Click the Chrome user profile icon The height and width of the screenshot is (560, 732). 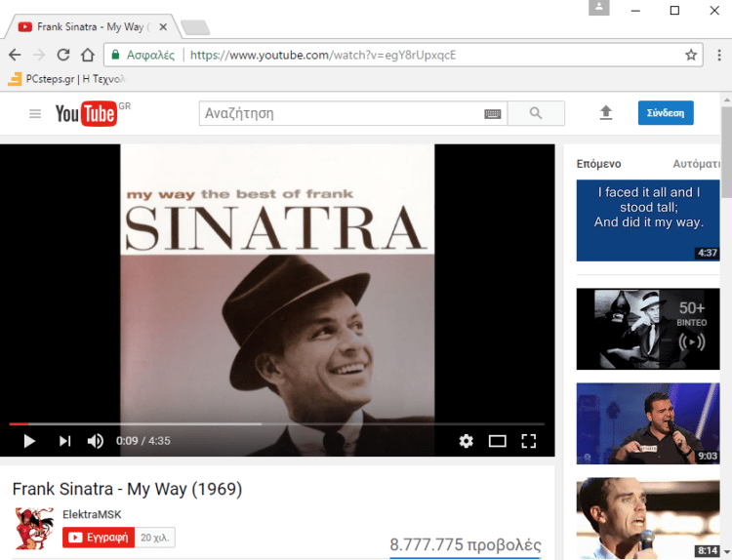pos(599,8)
